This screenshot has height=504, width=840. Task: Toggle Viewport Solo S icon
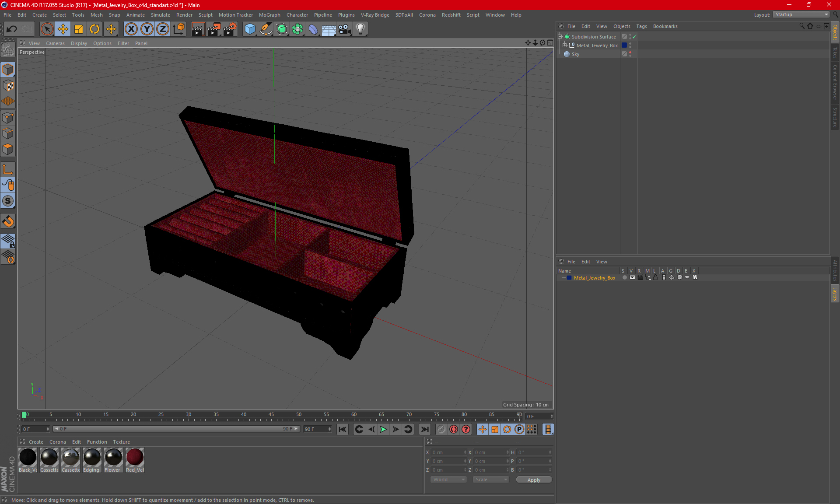8,201
